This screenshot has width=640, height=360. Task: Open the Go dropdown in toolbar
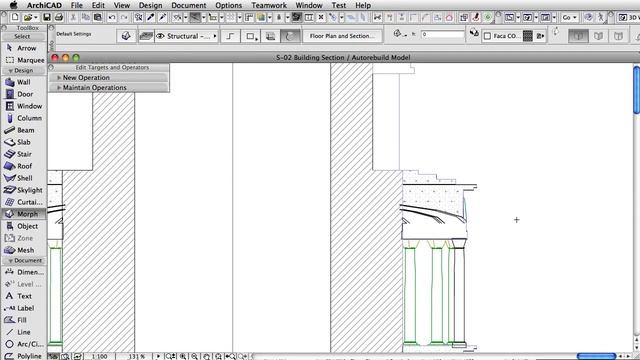click(x=569, y=17)
